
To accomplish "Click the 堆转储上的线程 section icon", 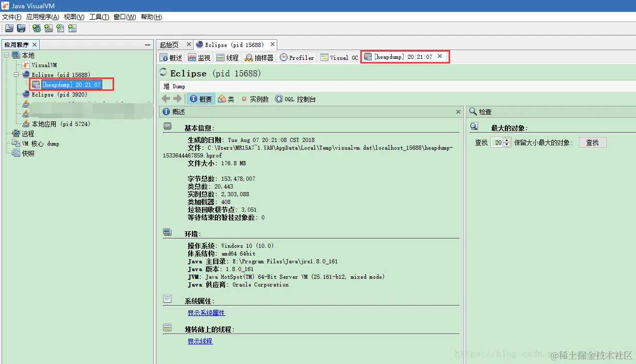I will click(167, 327).
